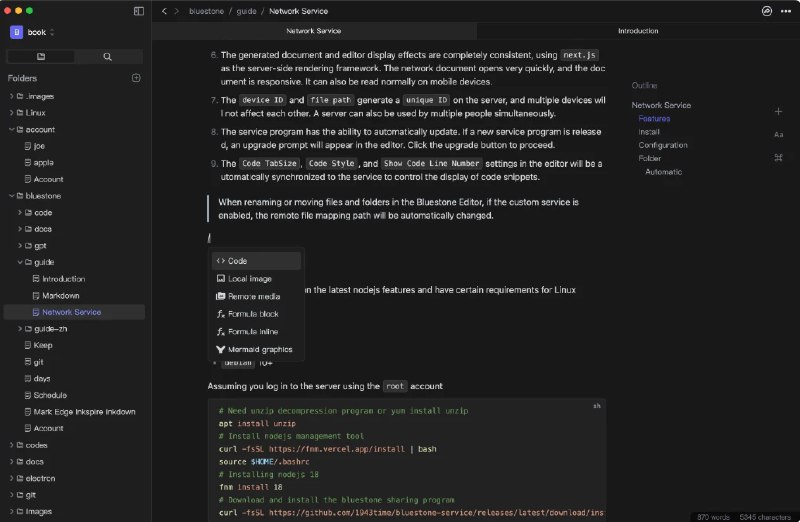Image resolution: width=800 pixels, height=522 pixels.
Task: Jump to Configuration in the outline
Action: tap(662, 145)
